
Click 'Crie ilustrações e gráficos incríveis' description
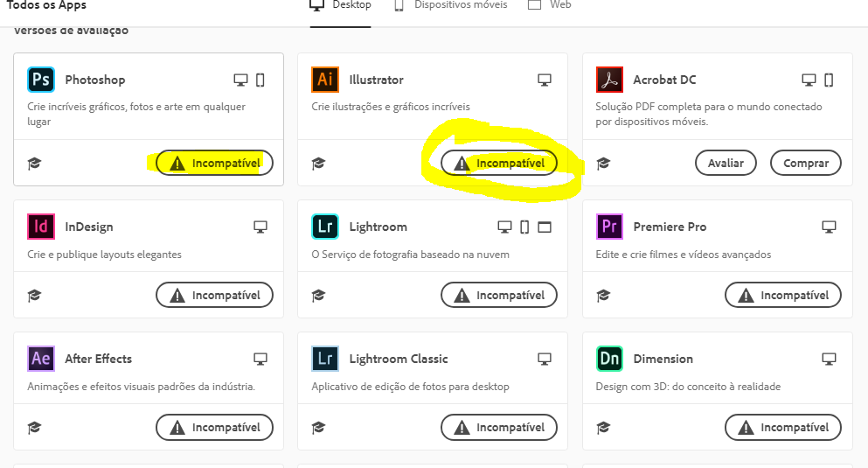pos(391,107)
